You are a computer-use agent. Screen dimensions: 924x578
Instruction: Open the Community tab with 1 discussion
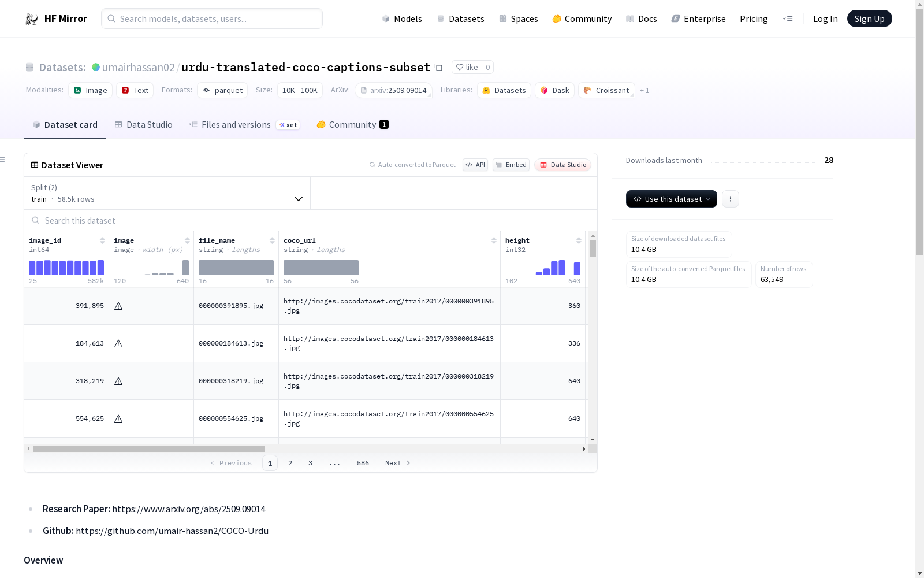tap(352, 125)
